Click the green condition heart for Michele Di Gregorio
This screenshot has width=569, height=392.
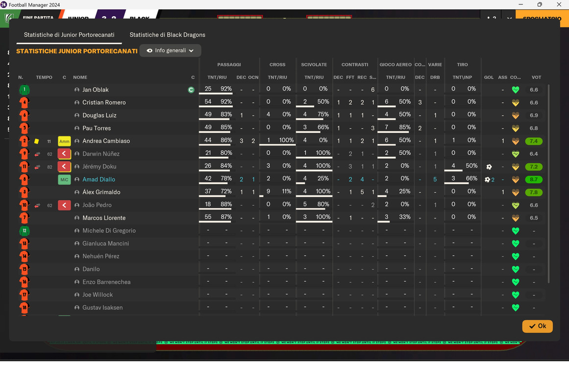[515, 231]
